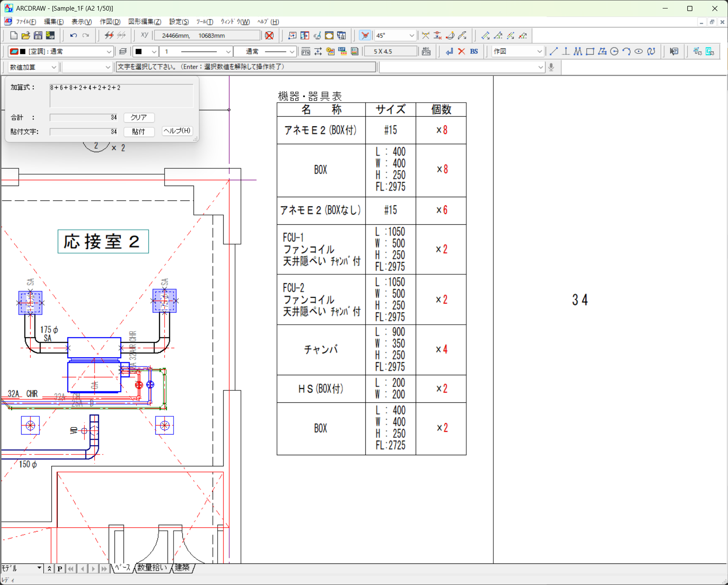Select the arc drawing tool
This screenshot has height=585, width=728.
click(x=627, y=51)
